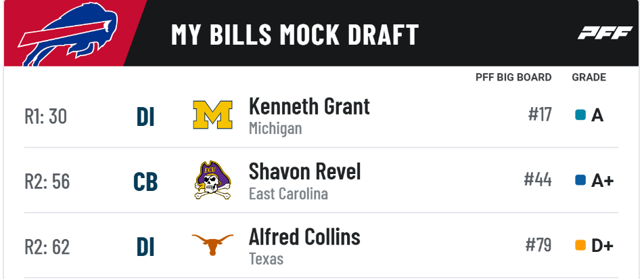
Task: Click the CB position for Shavon Revel
Action: coord(145,182)
